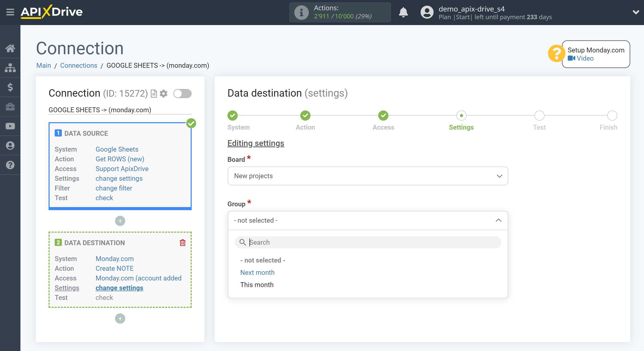Click the Data Destination 'change settings' link
The image size is (644, 351).
(x=119, y=288)
